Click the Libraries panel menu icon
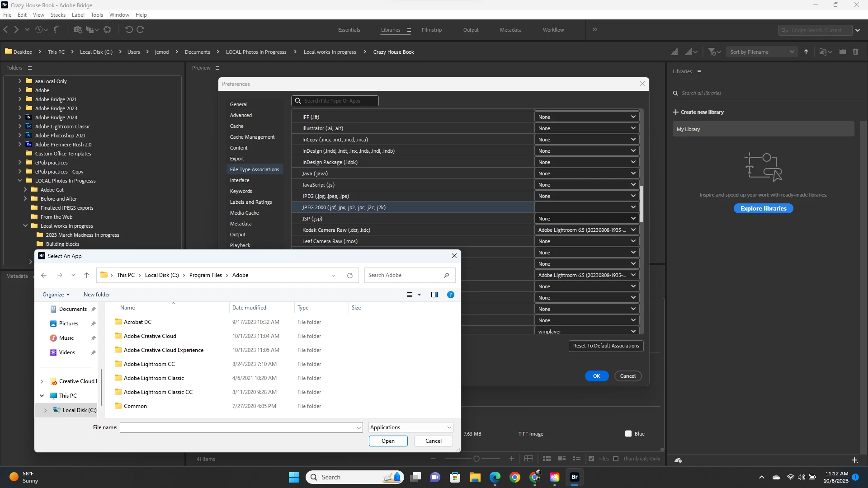The image size is (868, 488). coord(699,72)
